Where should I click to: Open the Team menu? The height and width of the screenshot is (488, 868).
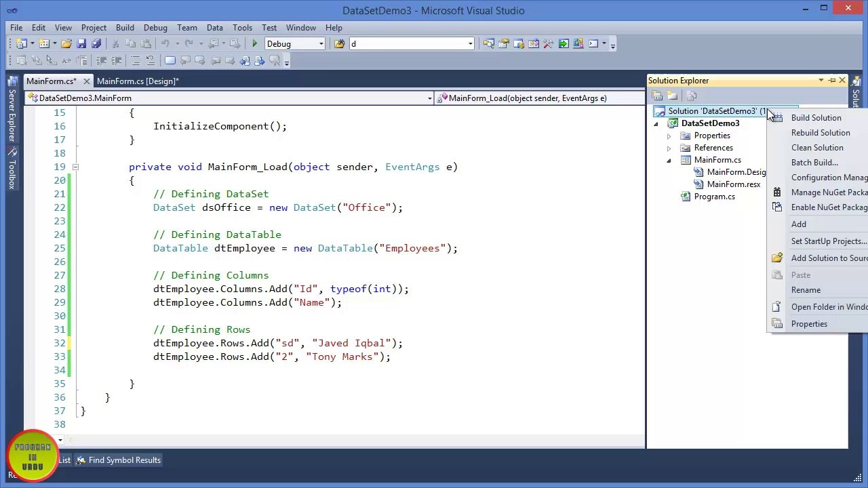coord(187,28)
